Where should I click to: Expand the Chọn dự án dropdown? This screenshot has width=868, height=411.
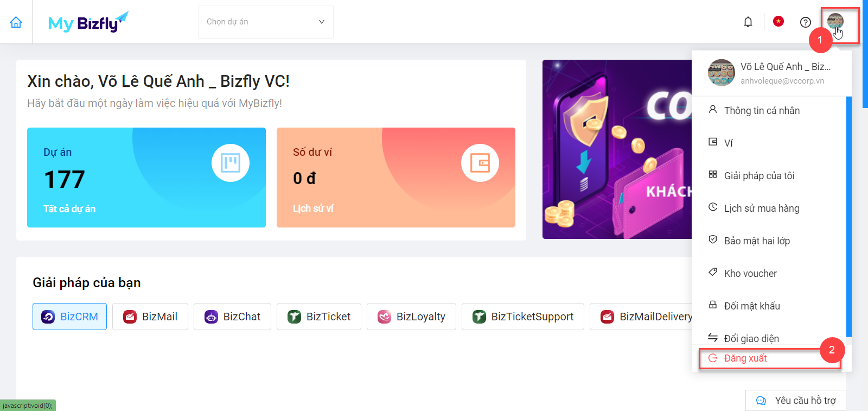coord(266,22)
